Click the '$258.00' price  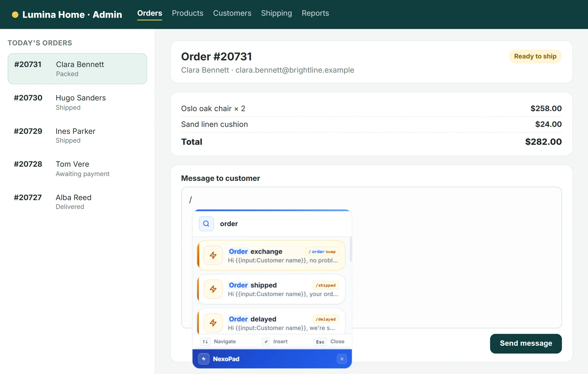546,108
